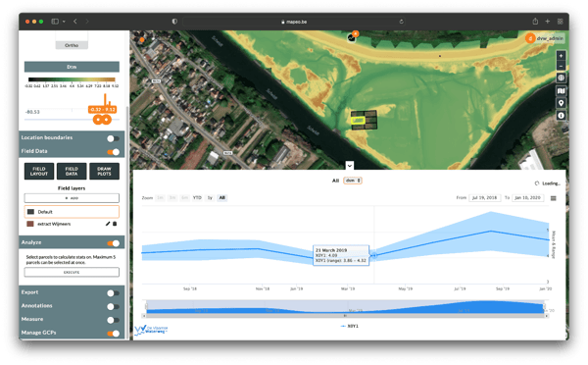Viewport: 588px width, 365px height.
Task: Open the info icon on the map
Action: (x=561, y=115)
